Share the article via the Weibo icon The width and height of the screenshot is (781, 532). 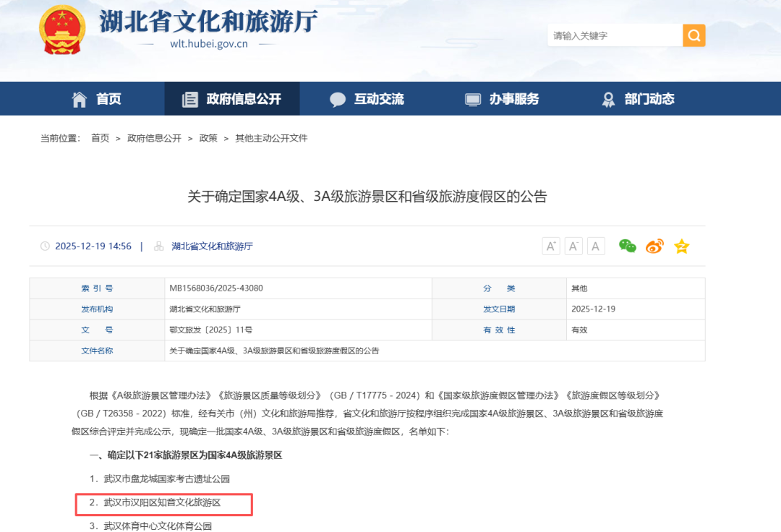point(654,246)
